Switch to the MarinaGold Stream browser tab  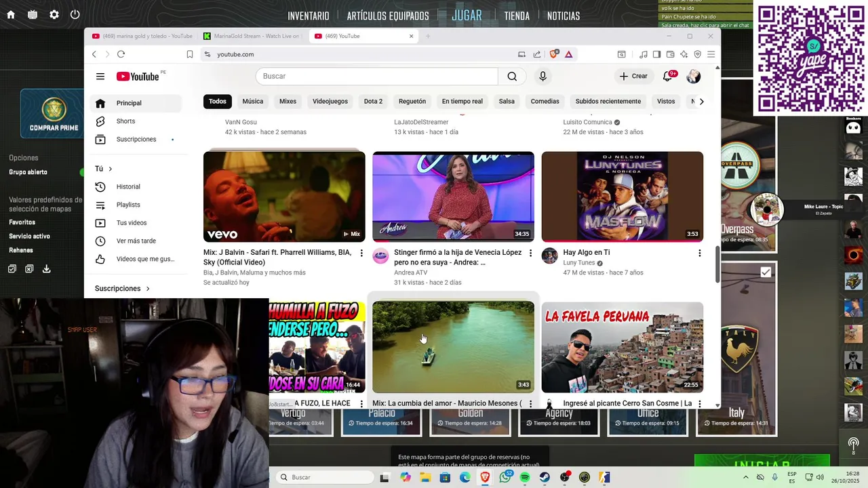click(252, 36)
